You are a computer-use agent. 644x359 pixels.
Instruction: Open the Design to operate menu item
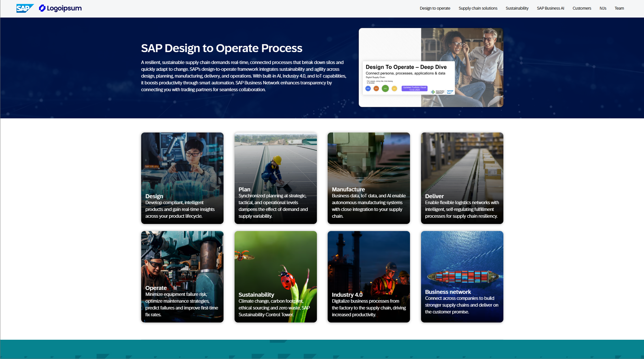(435, 8)
